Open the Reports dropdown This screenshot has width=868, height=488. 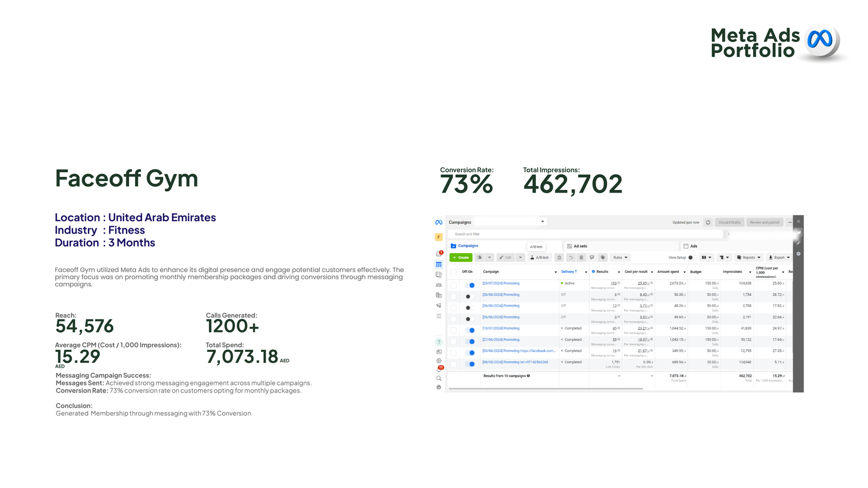click(x=749, y=258)
